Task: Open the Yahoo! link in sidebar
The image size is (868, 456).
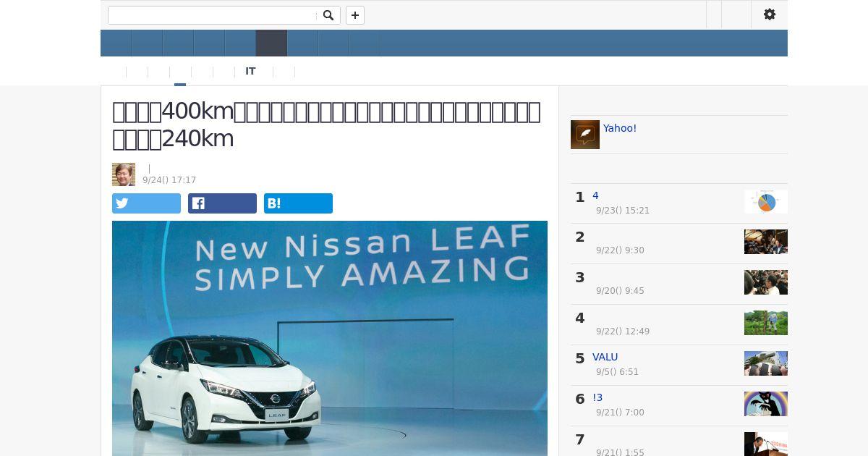Action: [x=620, y=128]
